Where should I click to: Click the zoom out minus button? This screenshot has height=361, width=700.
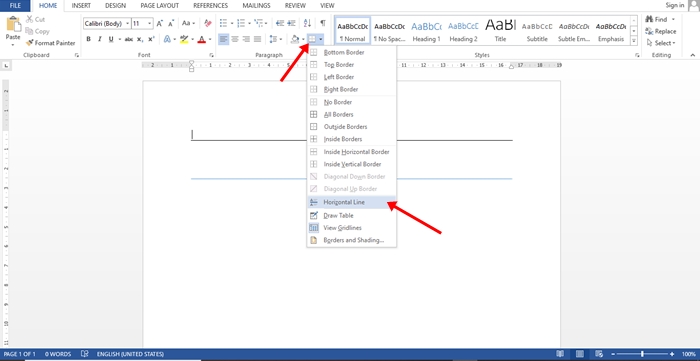coord(612,354)
